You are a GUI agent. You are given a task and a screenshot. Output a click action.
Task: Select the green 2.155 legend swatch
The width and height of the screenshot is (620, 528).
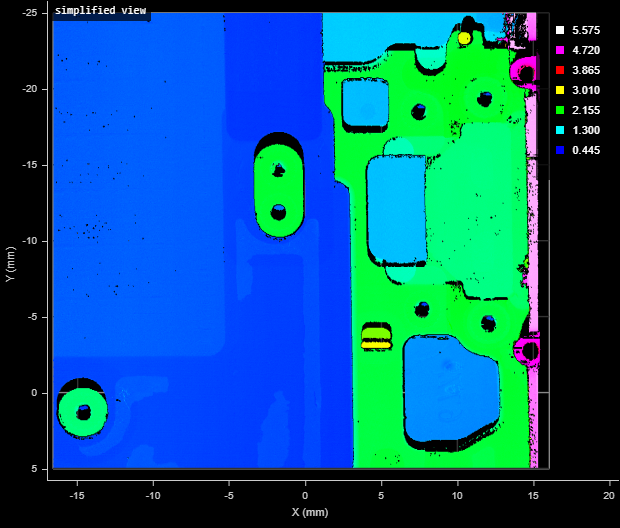(560, 110)
